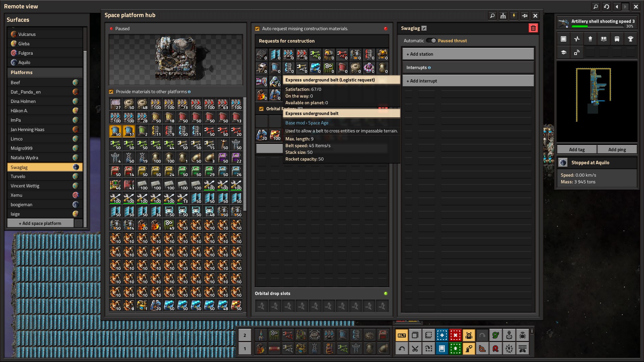This screenshot has width=644, height=362.
Task: Open the Artillery shell shooting speed 3 research
Action: [x=597, y=23]
